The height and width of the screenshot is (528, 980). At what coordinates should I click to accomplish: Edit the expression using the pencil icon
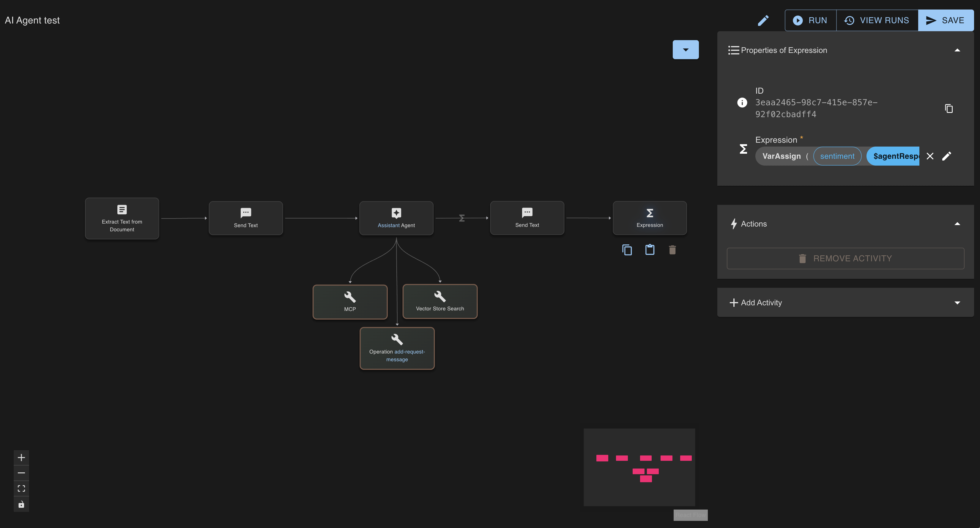pyautogui.click(x=947, y=156)
